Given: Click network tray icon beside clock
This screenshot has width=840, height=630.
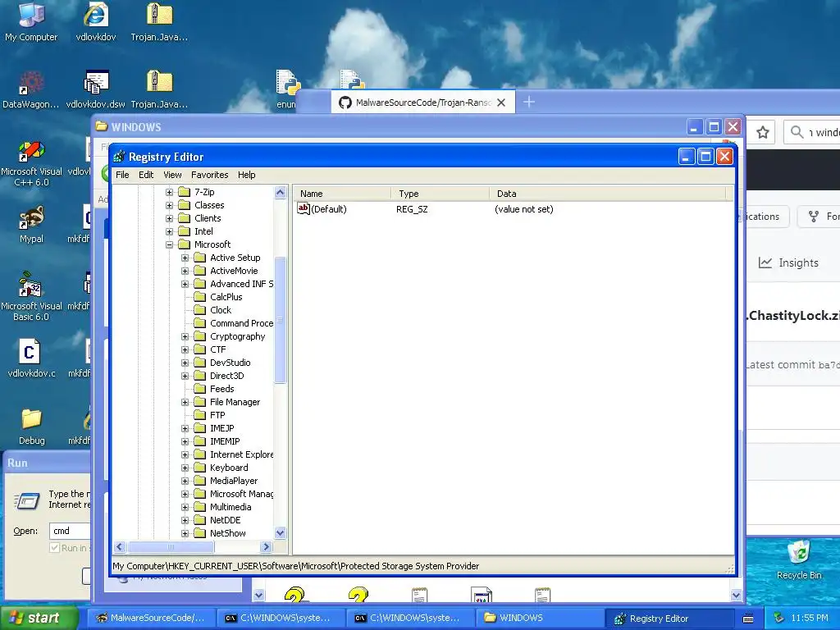Looking at the screenshot, I should point(779,619).
